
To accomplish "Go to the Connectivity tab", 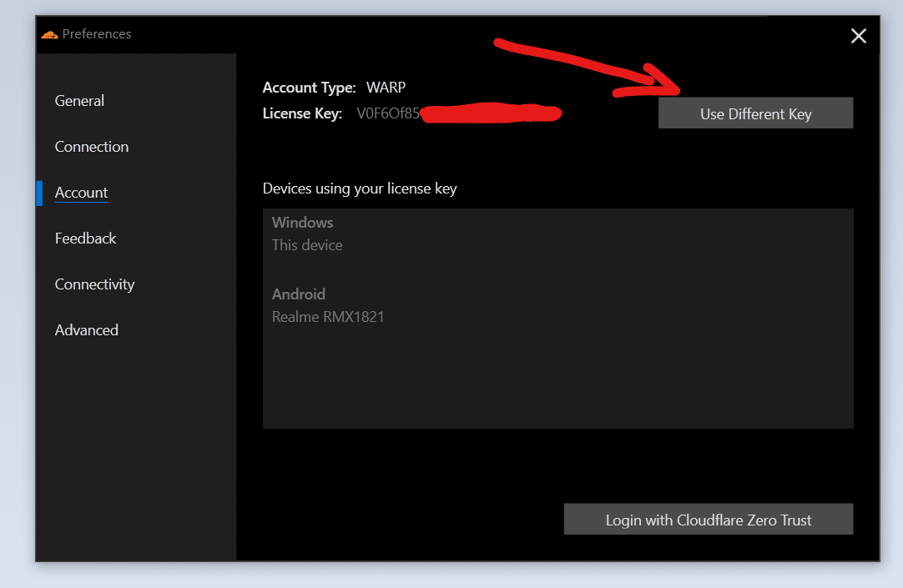I will point(94,284).
